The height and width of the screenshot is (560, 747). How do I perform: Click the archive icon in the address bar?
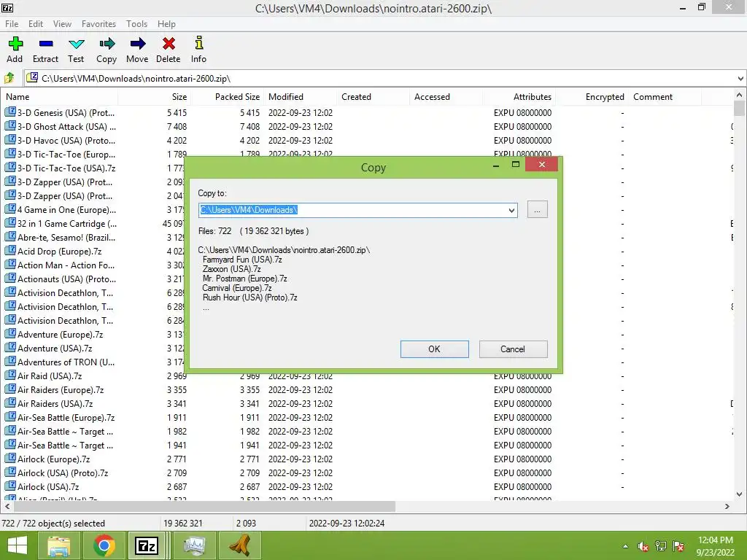[32, 77]
